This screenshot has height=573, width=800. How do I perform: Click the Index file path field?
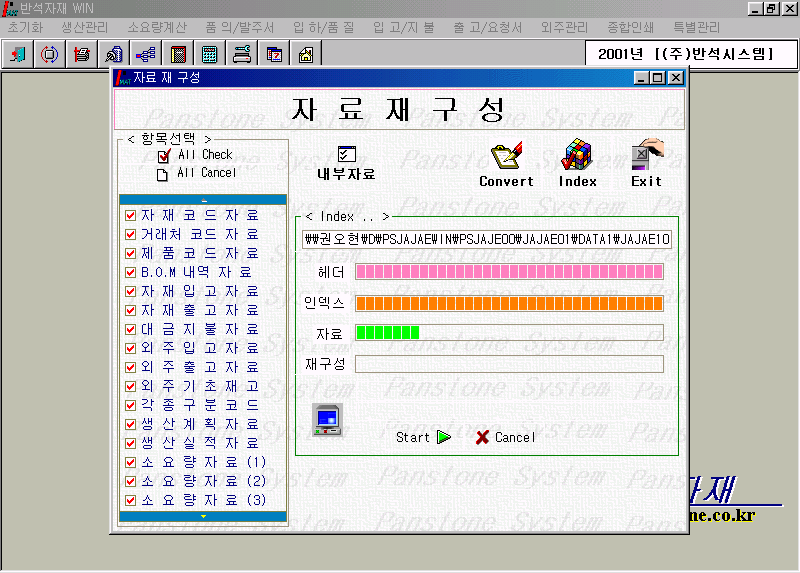point(487,240)
